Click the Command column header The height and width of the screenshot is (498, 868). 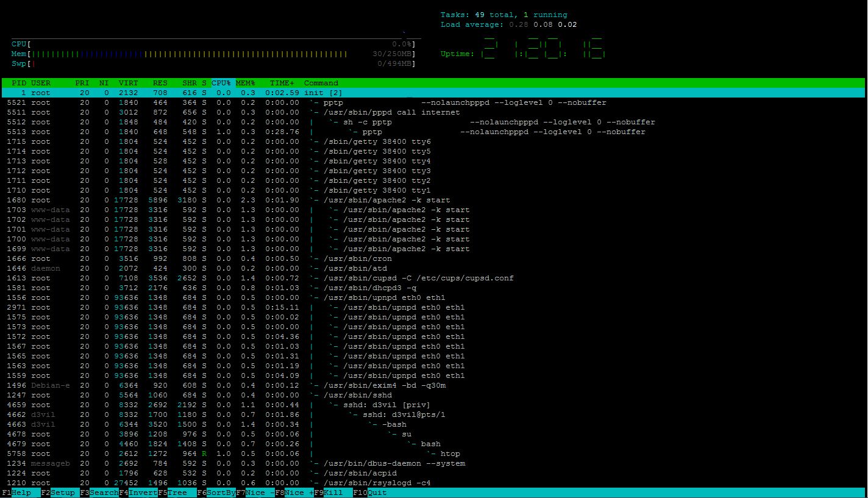pyautogui.click(x=321, y=83)
